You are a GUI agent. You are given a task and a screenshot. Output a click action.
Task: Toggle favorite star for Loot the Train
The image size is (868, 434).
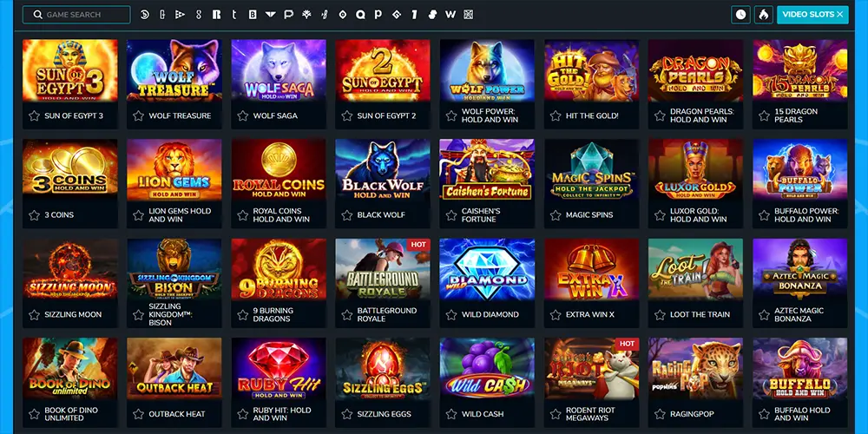coord(660,314)
